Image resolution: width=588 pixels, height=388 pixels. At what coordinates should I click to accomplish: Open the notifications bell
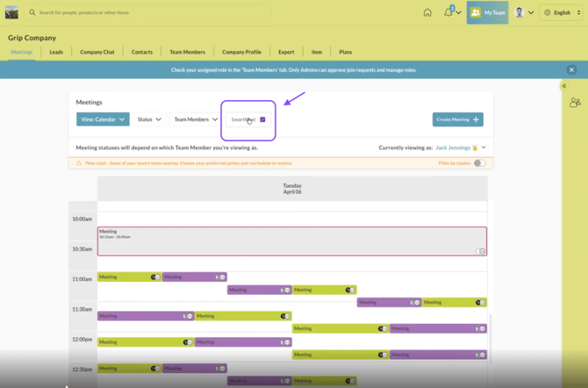pyautogui.click(x=448, y=12)
